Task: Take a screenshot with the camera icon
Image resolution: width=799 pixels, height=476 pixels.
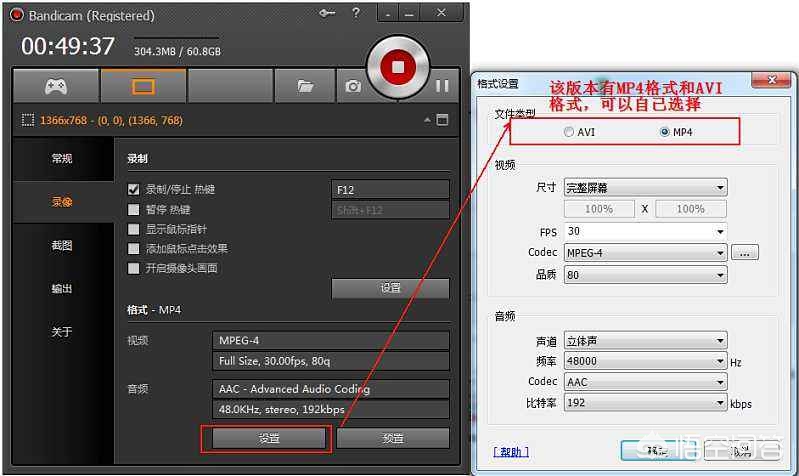Action: (x=353, y=86)
